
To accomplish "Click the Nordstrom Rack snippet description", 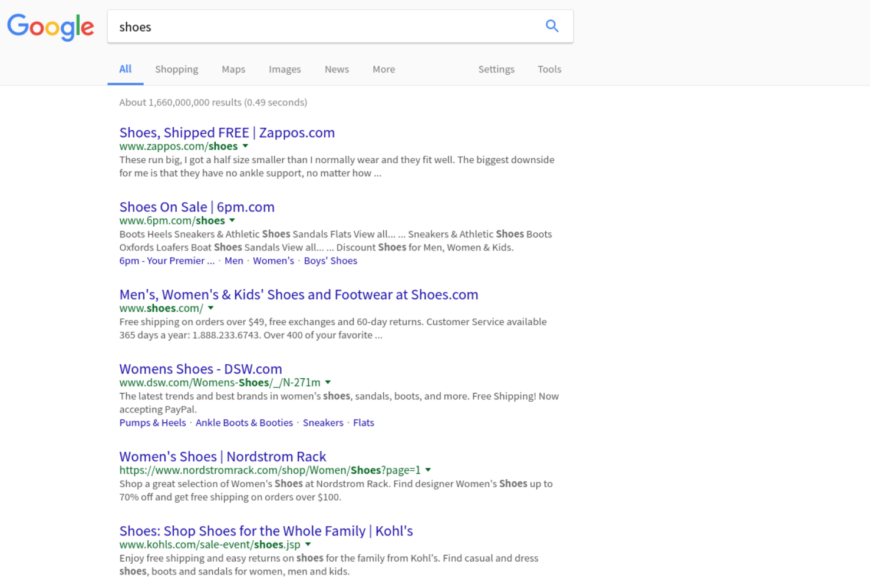I will click(x=336, y=490).
